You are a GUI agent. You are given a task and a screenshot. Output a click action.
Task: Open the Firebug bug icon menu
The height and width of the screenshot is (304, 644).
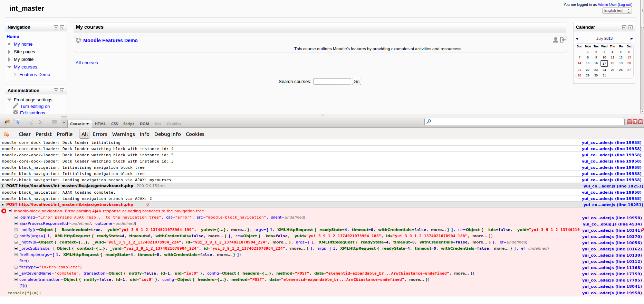coord(7,122)
